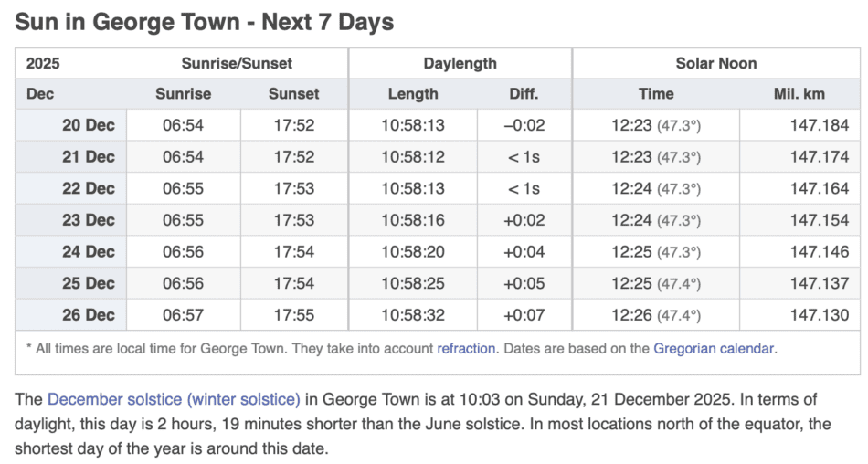Select the 25 Dec date cell
The height and width of the screenshot is (464, 868).
[89, 283]
